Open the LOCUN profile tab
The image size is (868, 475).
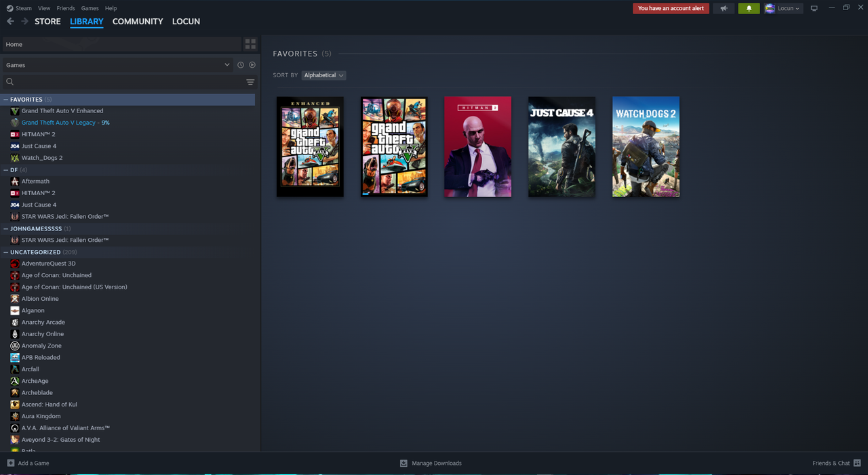pyautogui.click(x=186, y=22)
